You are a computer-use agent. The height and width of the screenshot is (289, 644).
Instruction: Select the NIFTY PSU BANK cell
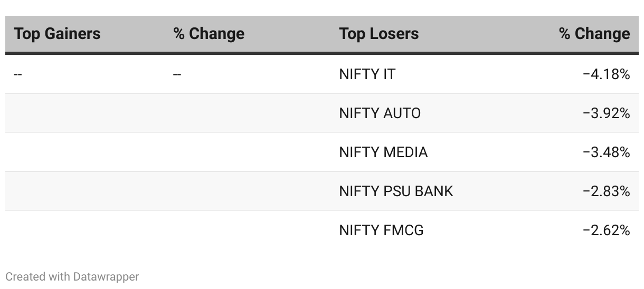(396, 191)
